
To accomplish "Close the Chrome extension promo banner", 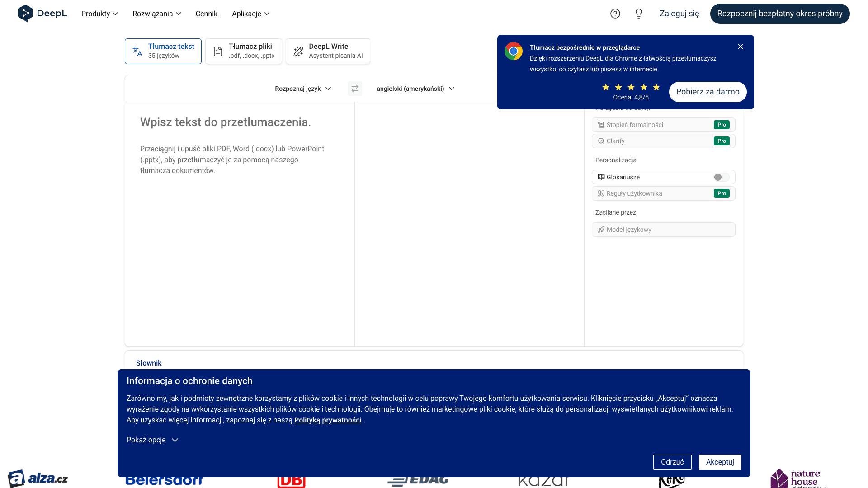I will pyautogui.click(x=740, y=47).
